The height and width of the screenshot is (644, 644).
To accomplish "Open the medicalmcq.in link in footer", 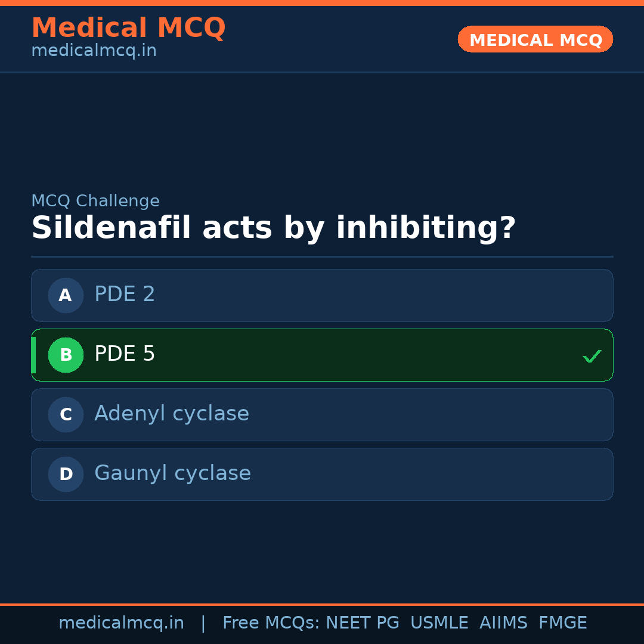I will click(121, 623).
